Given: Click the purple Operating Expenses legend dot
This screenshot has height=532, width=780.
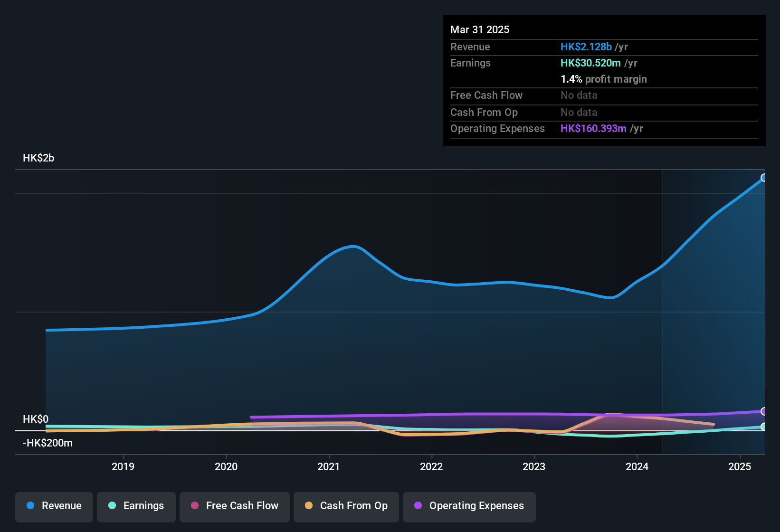Looking at the screenshot, I should tap(418, 505).
